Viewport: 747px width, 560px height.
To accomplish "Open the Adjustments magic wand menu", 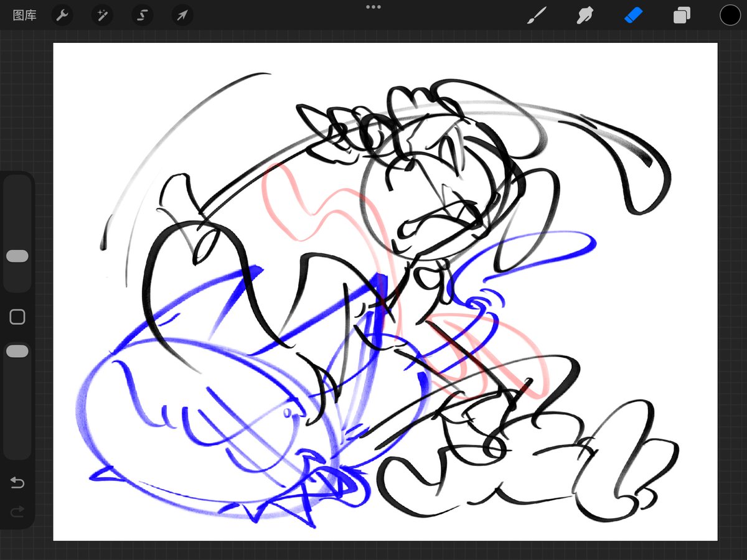I will tap(102, 16).
